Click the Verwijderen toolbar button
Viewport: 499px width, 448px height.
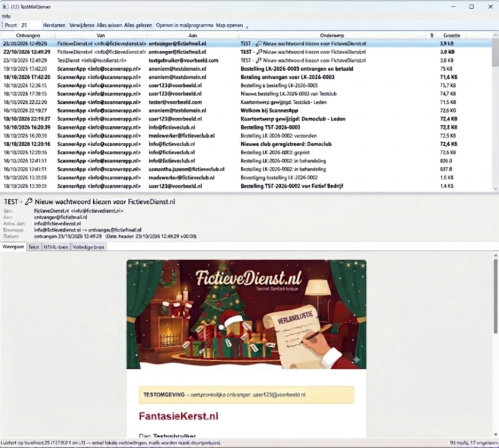(x=82, y=25)
